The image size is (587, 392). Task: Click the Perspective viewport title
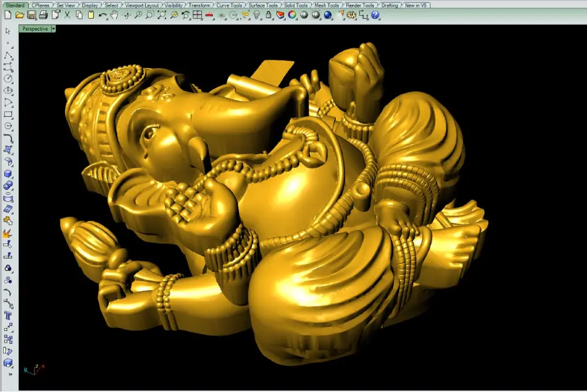coord(35,29)
